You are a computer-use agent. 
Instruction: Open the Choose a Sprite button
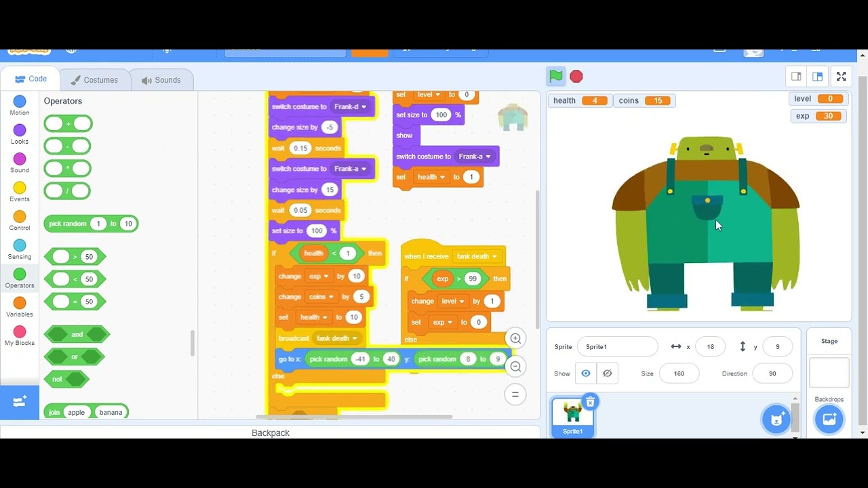click(x=776, y=419)
